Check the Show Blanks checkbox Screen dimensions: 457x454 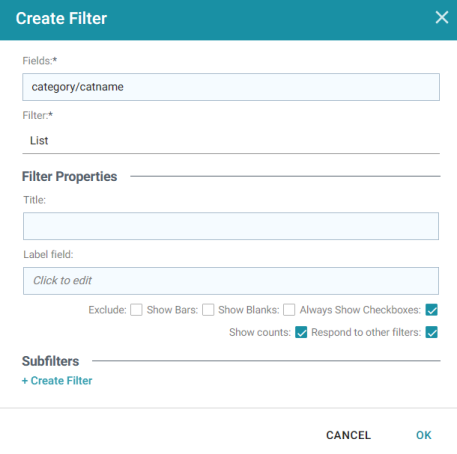289,310
